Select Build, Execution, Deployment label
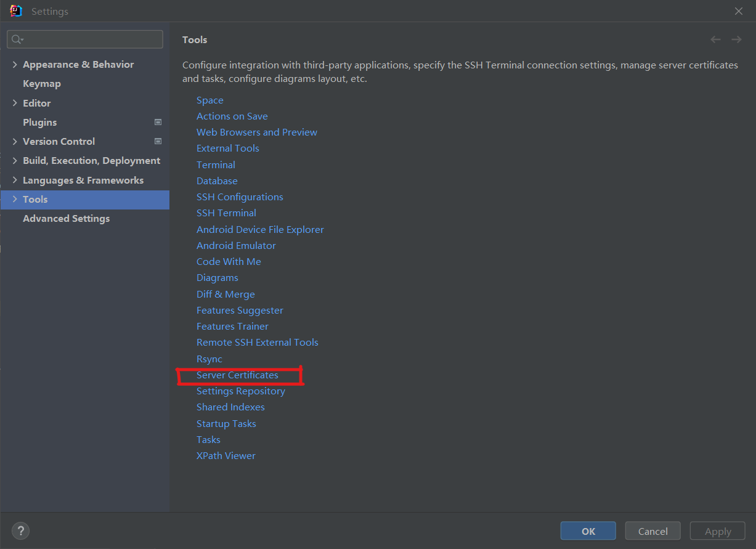The image size is (756, 549). [92, 161]
